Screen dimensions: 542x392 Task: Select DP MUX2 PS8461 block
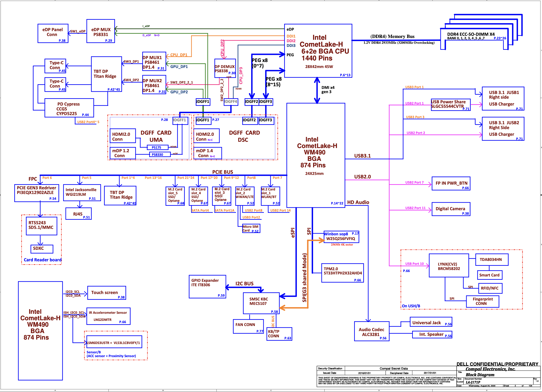(x=154, y=85)
